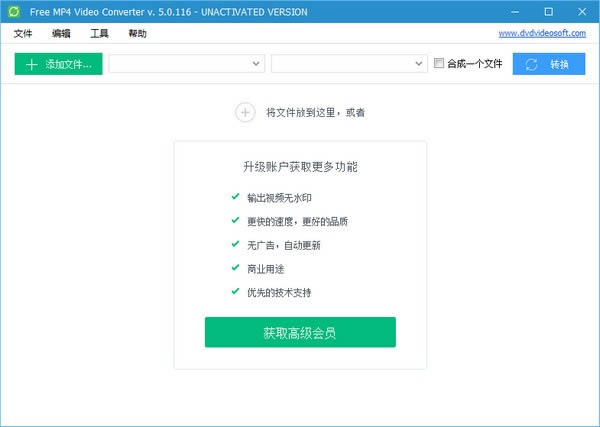Open the 文件 menu

[x=23, y=34]
